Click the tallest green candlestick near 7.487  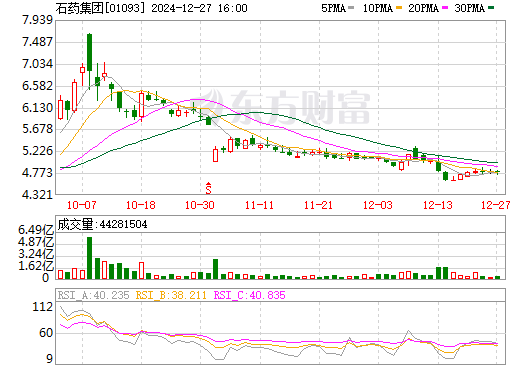tap(89, 52)
